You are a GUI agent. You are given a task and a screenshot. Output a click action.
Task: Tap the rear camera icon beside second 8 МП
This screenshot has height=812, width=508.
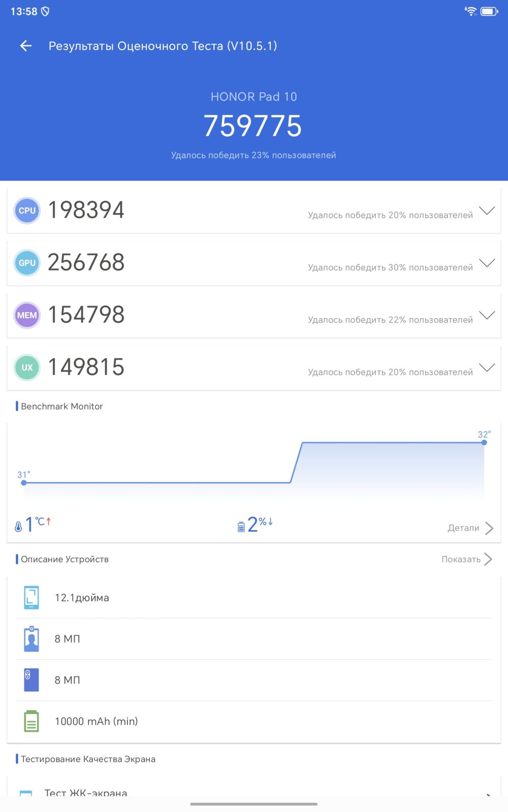click(31, 680)
